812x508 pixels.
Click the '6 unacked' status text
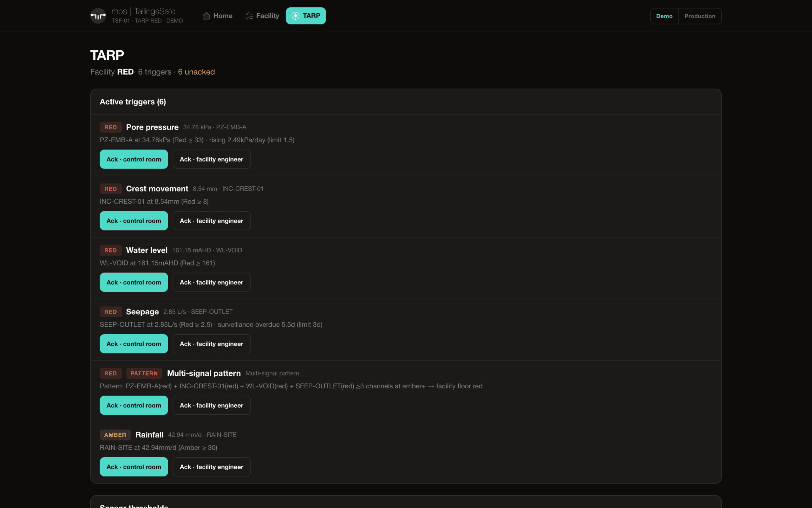(x=196, y=72)
